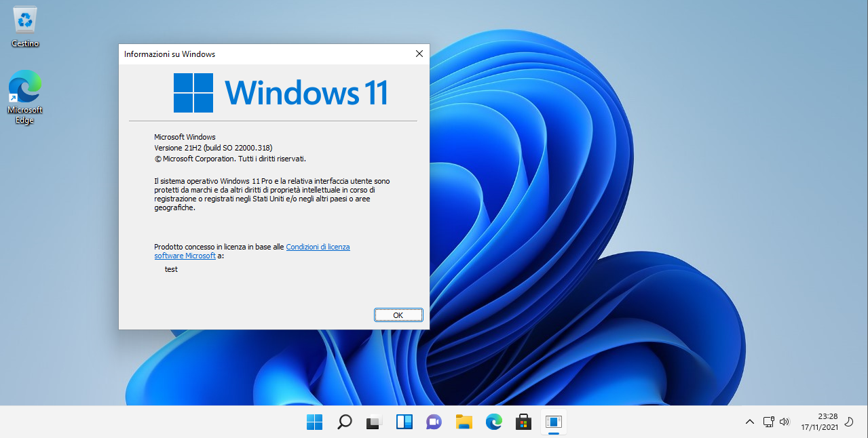Show hidden tray icons chevron
This screenshot has height=438, width=868.
(749, 422)
